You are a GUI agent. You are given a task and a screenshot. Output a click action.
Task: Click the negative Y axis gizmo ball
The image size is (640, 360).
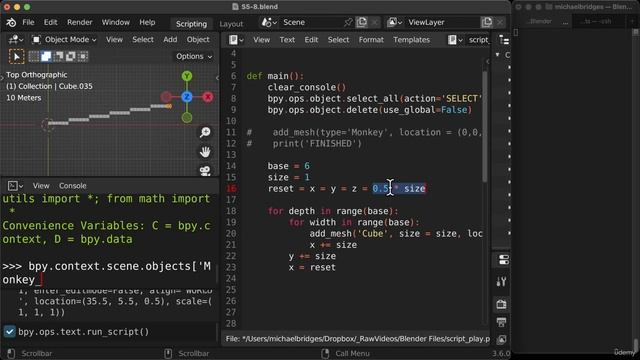pyautogui.click(x=187, y=118)
